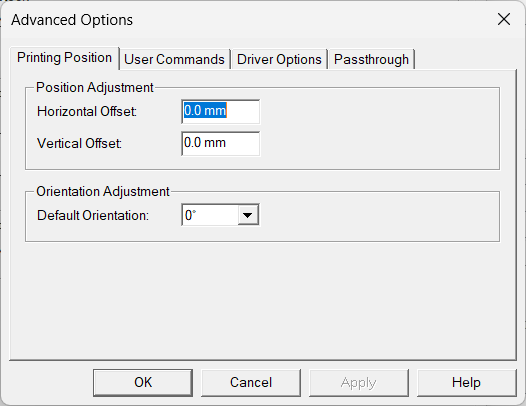The height and width of the screenshot is (406, 526).
Task: Click the Orientation Adjustment group heading
Action: pos(103,192)
